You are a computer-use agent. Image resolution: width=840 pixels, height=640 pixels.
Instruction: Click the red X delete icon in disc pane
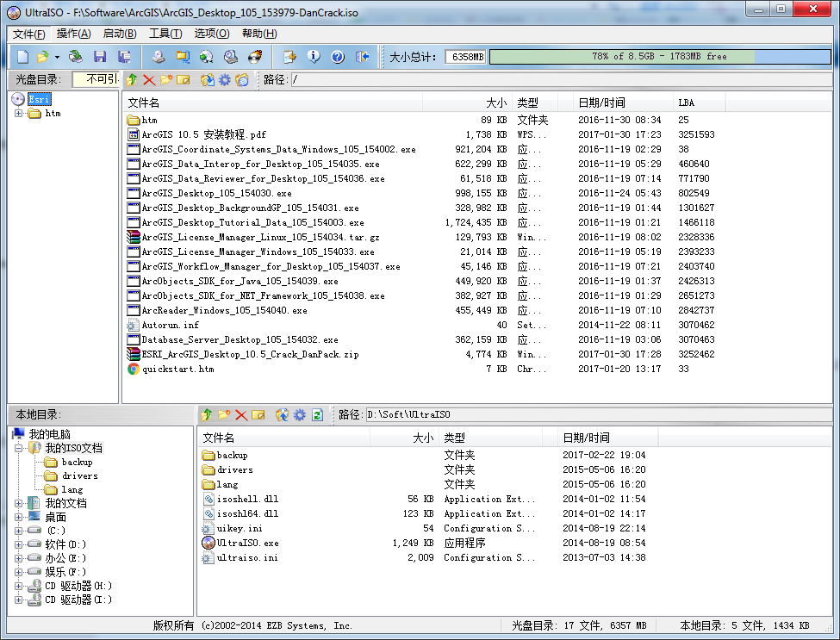pyautogui.click(x=149, y=80)
